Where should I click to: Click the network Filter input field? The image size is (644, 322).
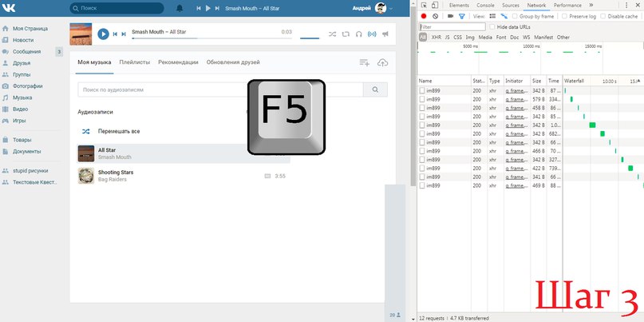(x=452, y=26)
